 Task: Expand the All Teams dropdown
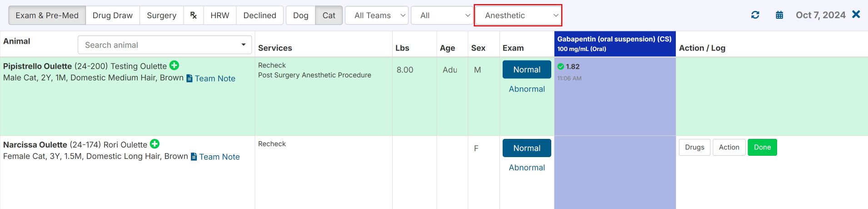pyautogui.click(x=377, y=15)
